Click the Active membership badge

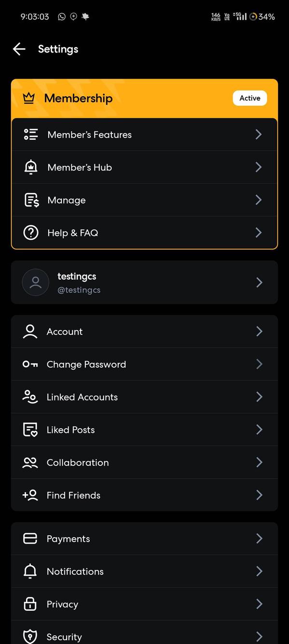coord(249,98)
